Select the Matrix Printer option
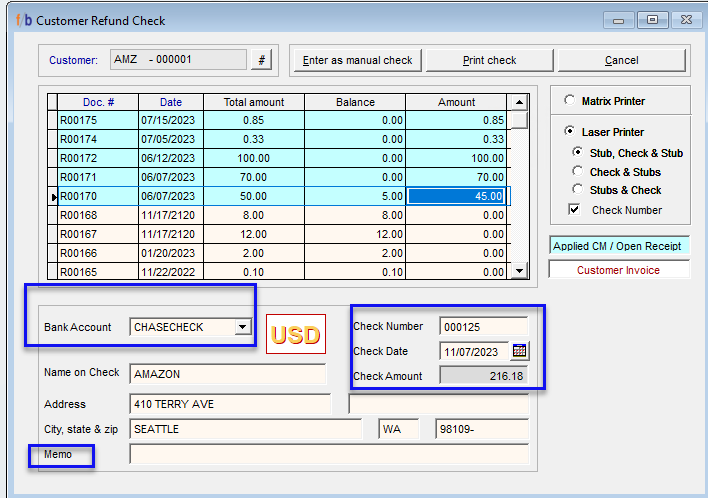708x498 pixels. [570, 101]
